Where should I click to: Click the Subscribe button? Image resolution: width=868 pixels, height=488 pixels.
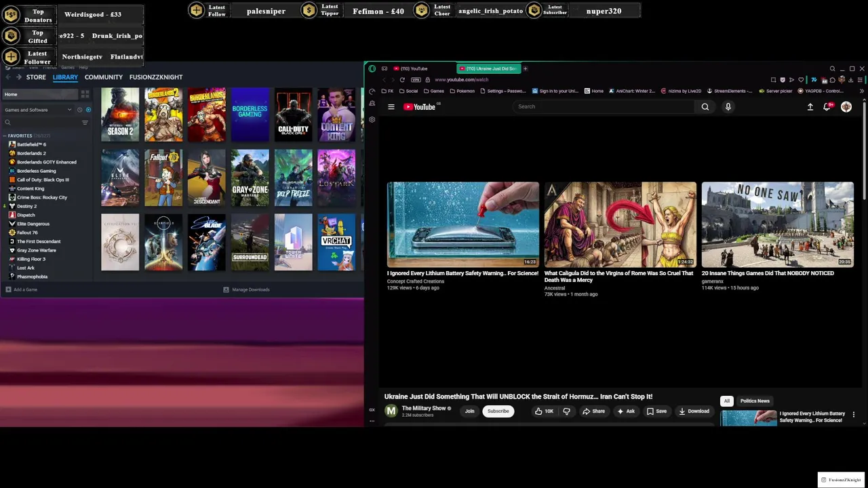point(498,411)
